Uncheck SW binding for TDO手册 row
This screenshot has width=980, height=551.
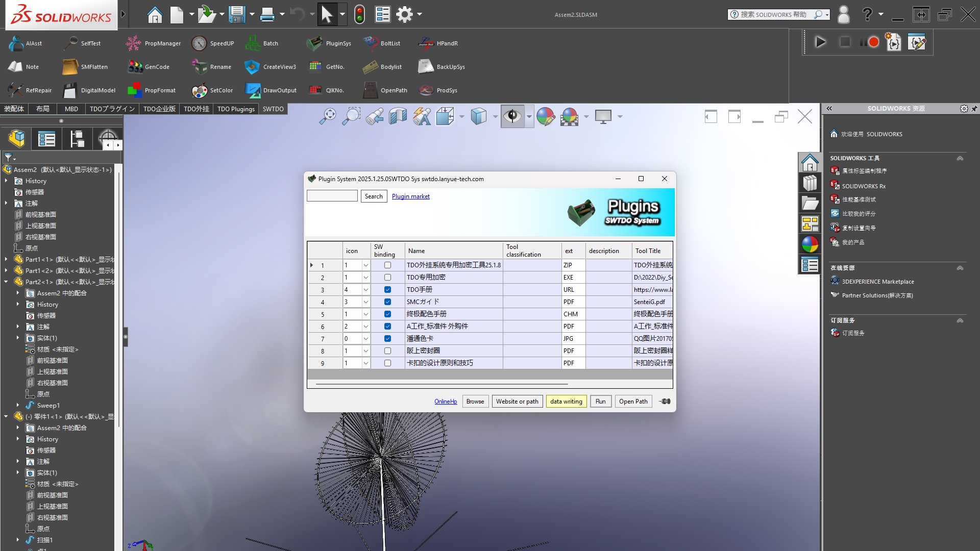coord(387,290)
